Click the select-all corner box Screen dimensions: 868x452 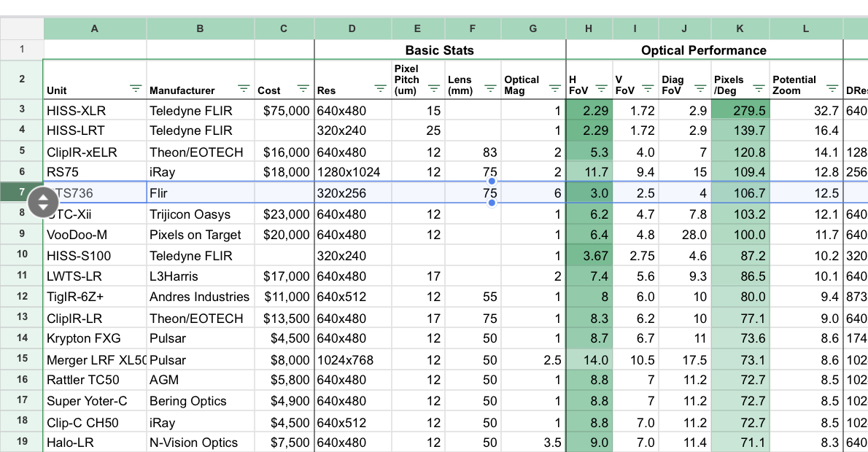coord(22,28)
